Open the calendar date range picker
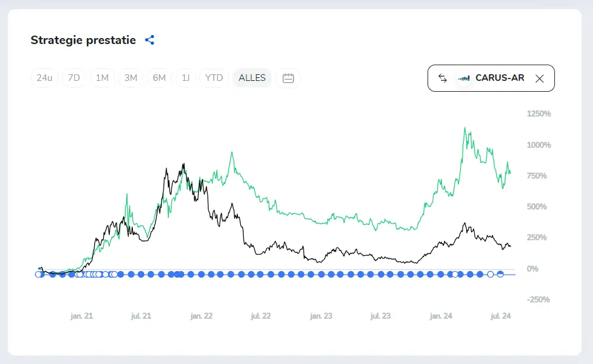 288,78
